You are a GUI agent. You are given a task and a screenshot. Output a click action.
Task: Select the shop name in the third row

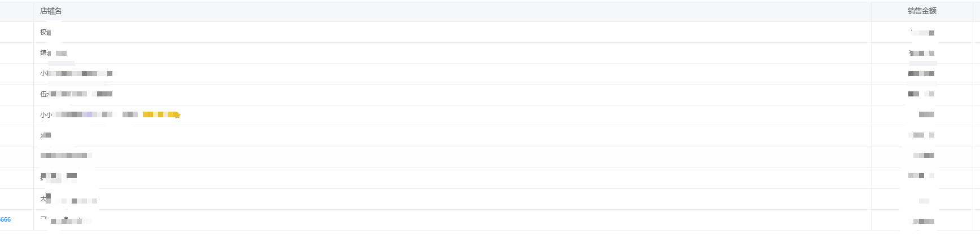click(76, 73)
